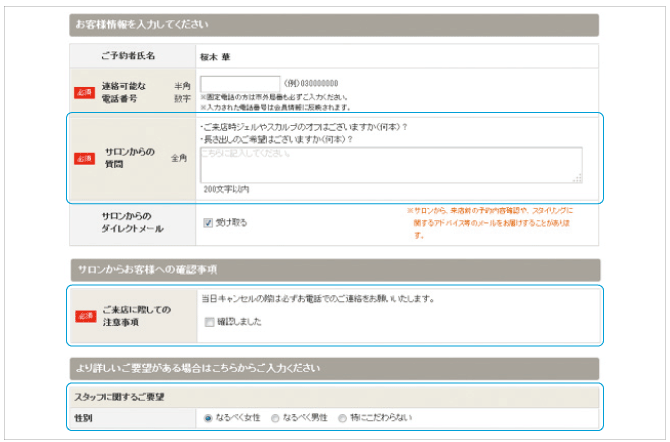Click the 長さ出しのご希望 question line

point(276,140)
